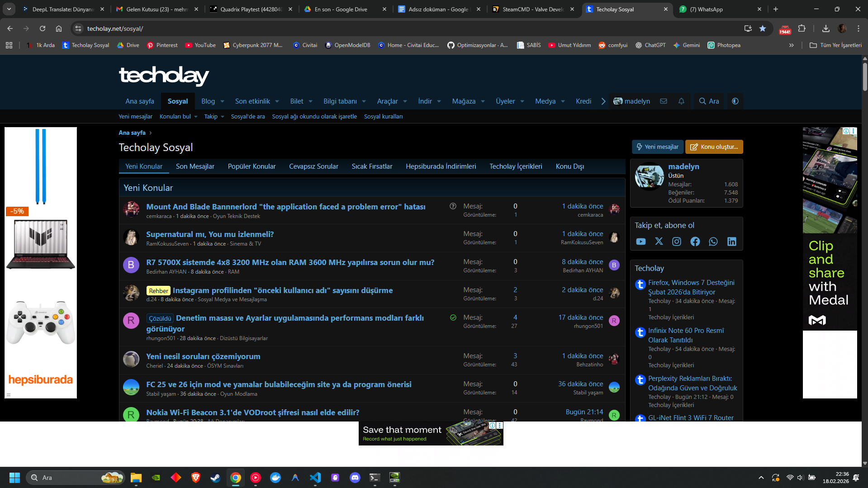Open the Mount And Blade Bannerlord thread

(286, 207)
